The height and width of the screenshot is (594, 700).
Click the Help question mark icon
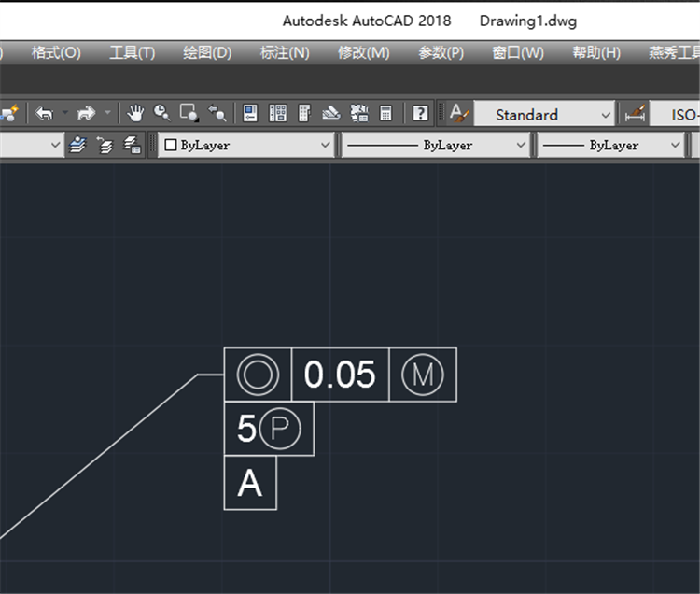(420, 113)
